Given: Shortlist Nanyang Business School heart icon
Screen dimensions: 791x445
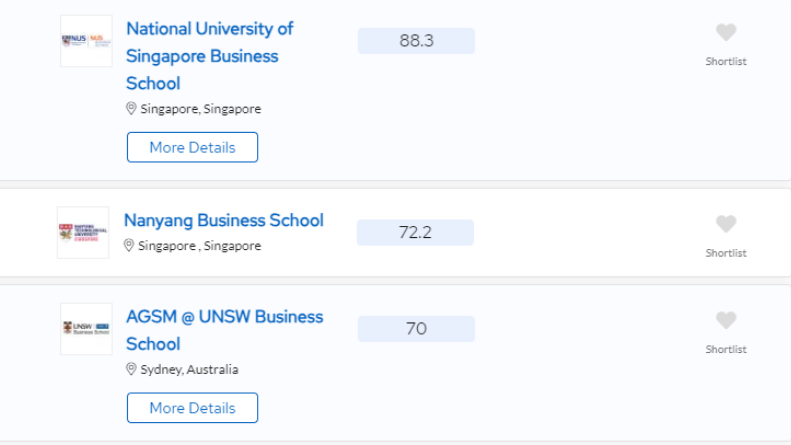Looking at the screenshot, I should (726, 224).
